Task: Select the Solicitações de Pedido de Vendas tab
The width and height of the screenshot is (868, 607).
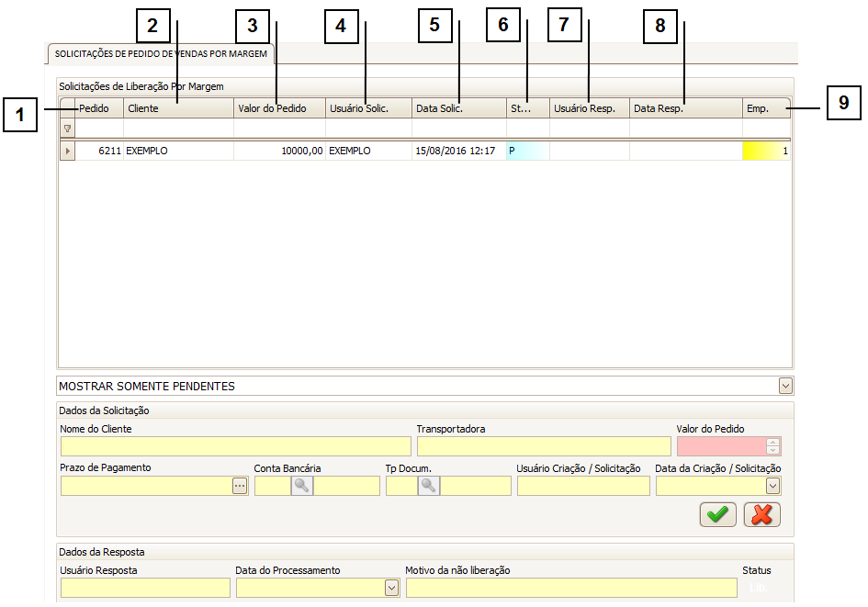Action: tap(161, 54)
